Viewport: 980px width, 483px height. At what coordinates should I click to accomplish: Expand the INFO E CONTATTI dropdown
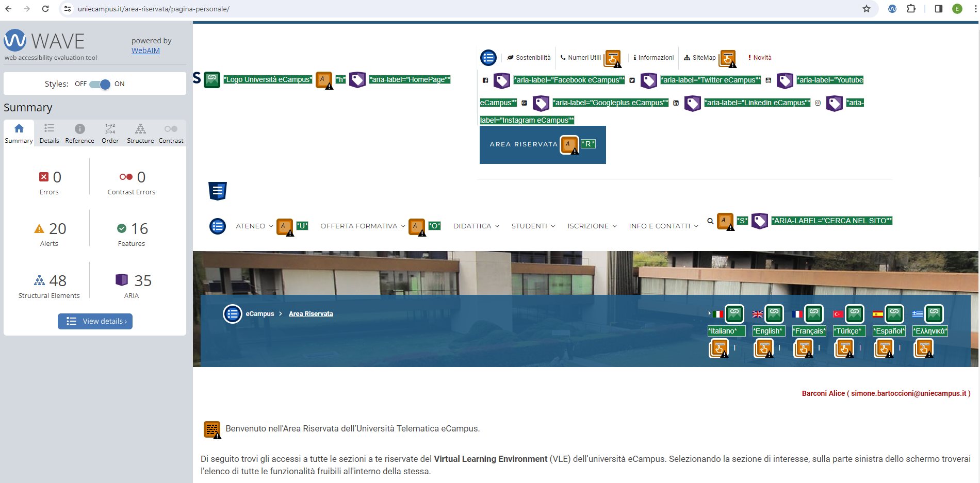(663, 226)
